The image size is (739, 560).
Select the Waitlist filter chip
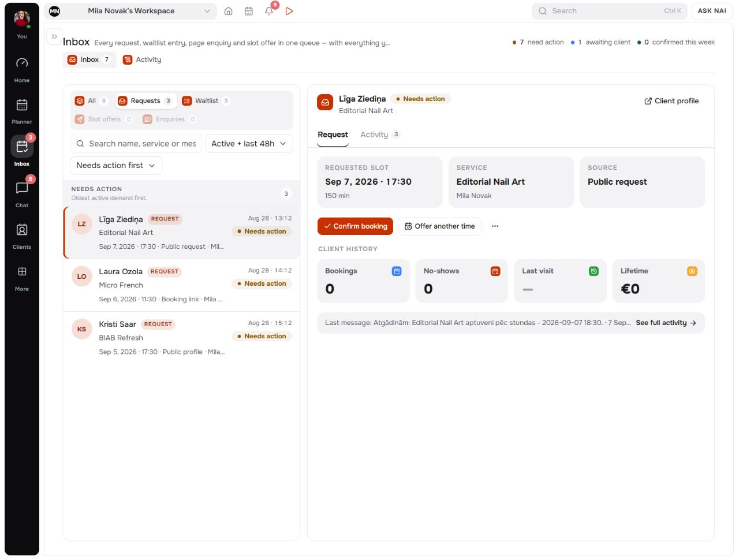click(206, 101)
